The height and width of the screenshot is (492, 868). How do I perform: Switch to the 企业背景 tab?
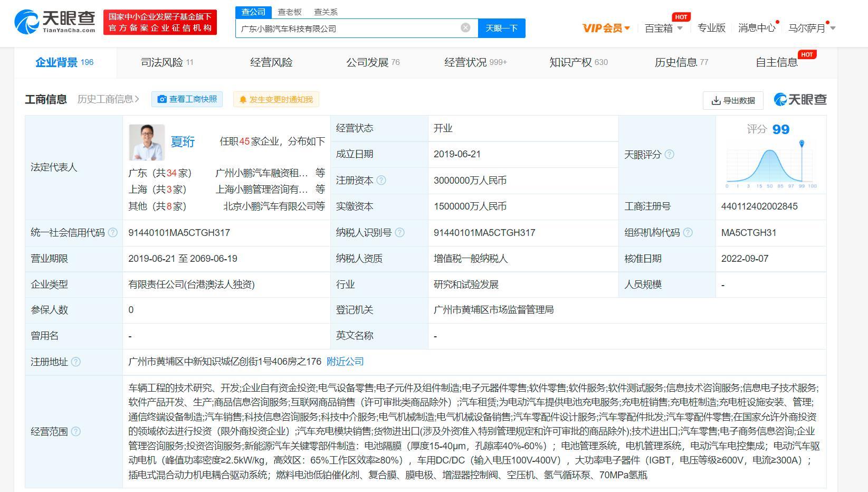pyautogui.click(x=64, y=62)
